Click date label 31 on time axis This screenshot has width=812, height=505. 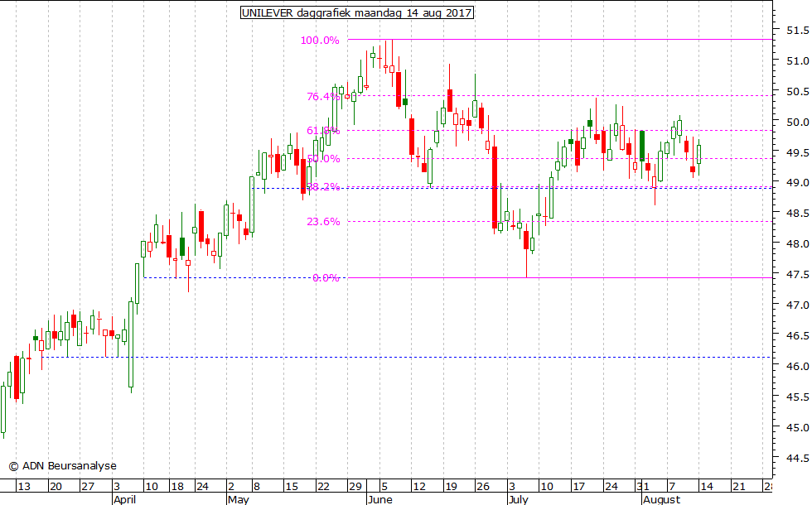coord(643,487)
